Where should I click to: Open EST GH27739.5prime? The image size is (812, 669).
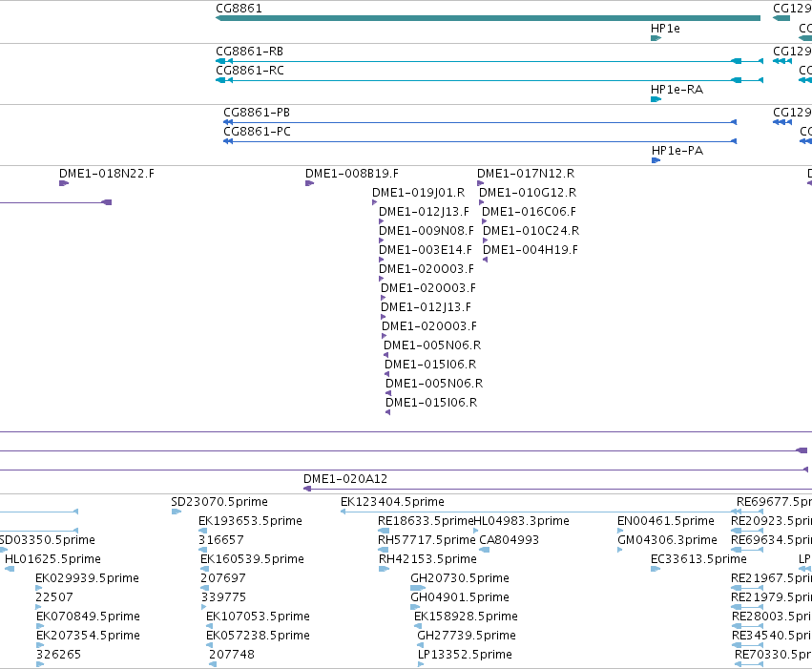(467, 636)
